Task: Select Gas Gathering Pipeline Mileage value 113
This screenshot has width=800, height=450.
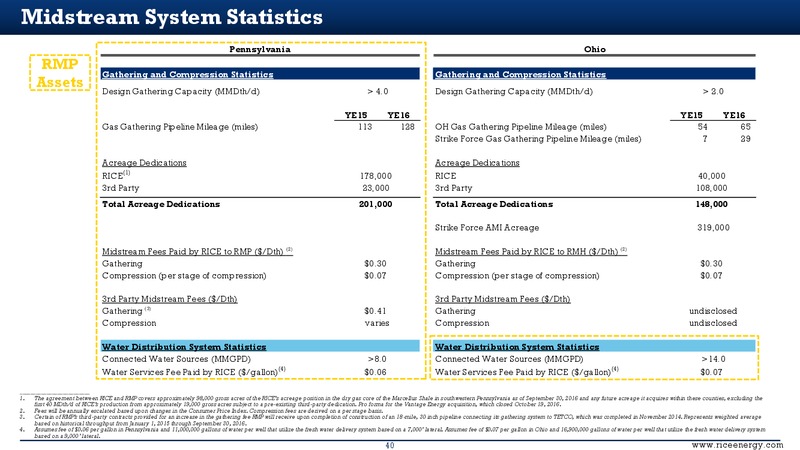Action: [365, 127]
